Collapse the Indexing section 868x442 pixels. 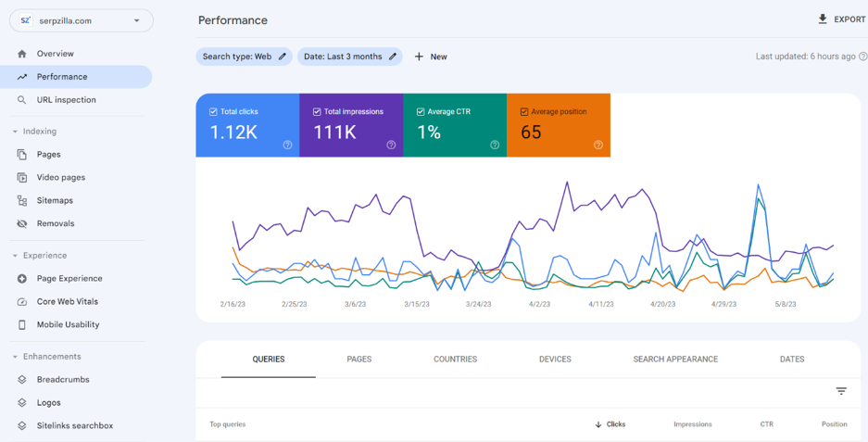[15, 132]
